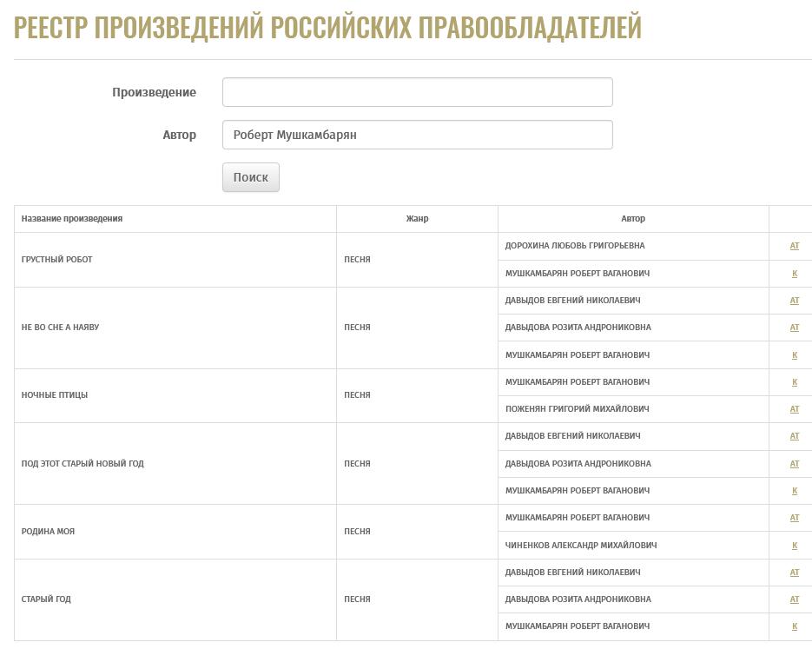The image size is (812, 649).
Task: Click author ПОЖЕНЯН ГРИГОРИЙ МИХАЙЛОВИЧ
Action: [x=577, y=409]
